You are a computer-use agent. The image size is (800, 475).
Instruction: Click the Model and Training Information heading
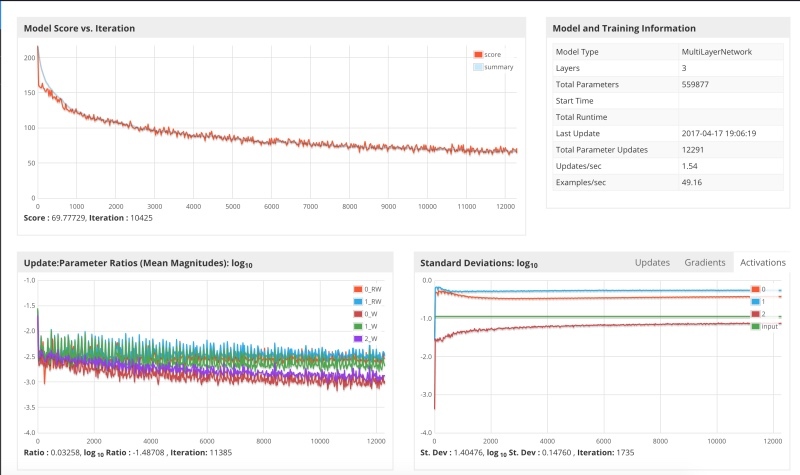624,29
